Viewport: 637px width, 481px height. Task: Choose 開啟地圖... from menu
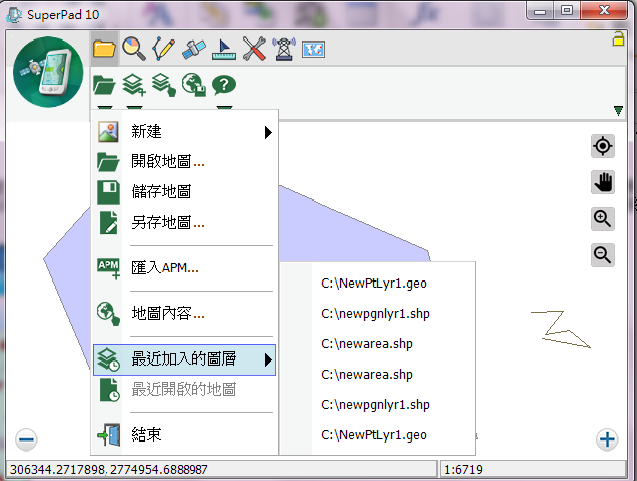(x=184, y=162)
